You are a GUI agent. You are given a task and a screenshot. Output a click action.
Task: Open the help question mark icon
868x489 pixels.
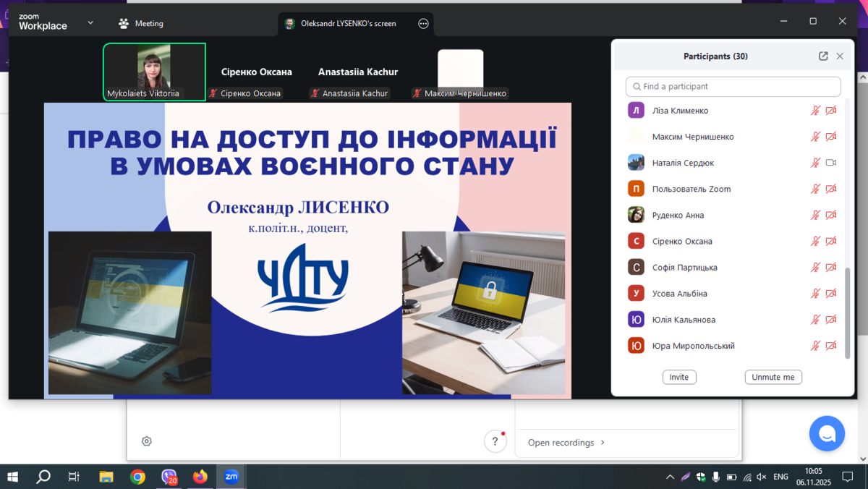click(495, 441)
